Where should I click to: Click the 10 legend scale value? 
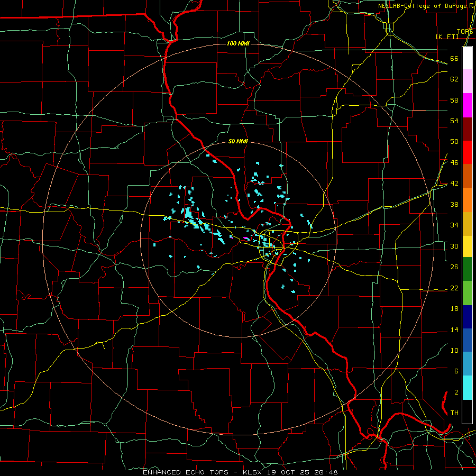[x=454, y=350]
